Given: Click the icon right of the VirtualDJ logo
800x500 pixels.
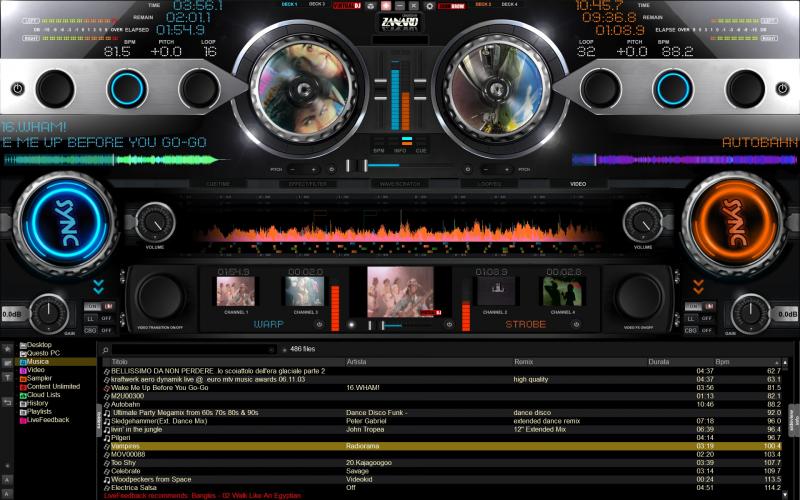Looking at the screenshot, I should (371, 6).
